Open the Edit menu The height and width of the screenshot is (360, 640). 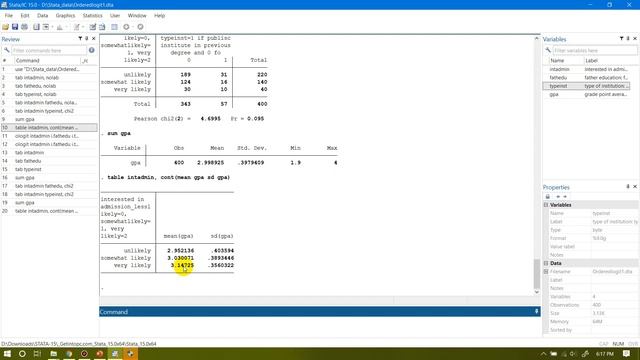point(25,16)
